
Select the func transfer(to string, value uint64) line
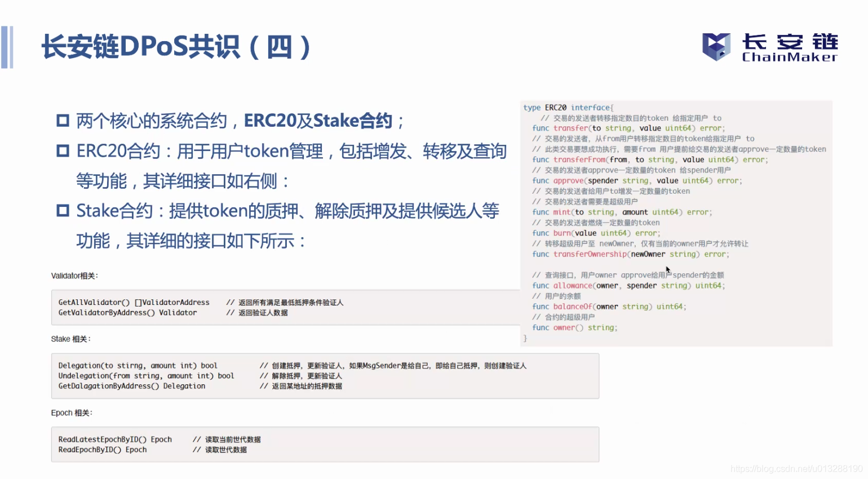pyautogui.click(x=628, y=128)
